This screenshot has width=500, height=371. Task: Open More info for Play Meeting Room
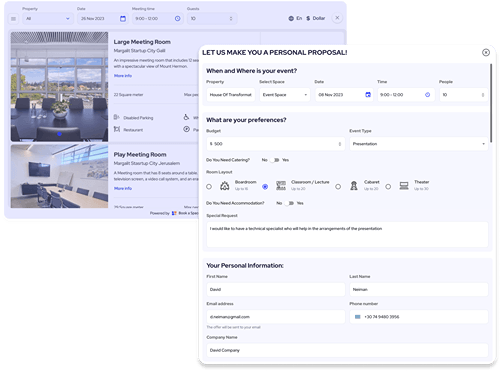123,188
